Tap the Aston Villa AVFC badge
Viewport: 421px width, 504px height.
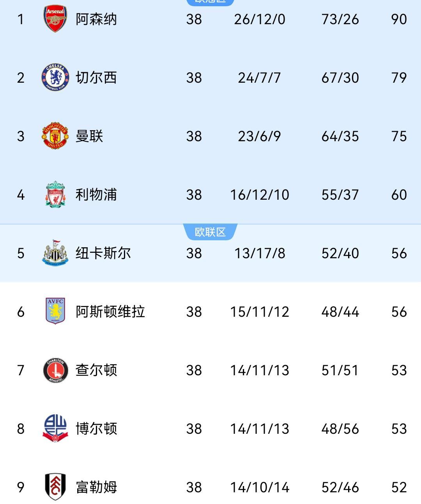tap(55, 311)
